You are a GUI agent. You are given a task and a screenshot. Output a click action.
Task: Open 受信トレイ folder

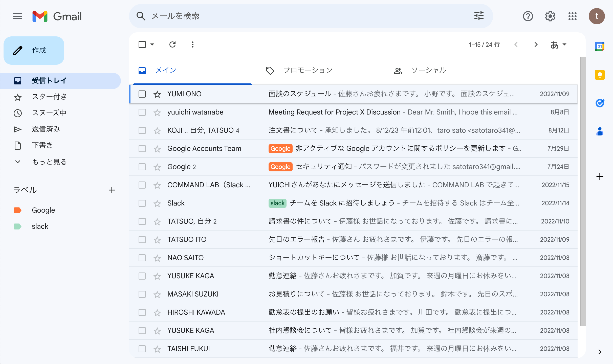pyautogui.click(x=60, y=81)
